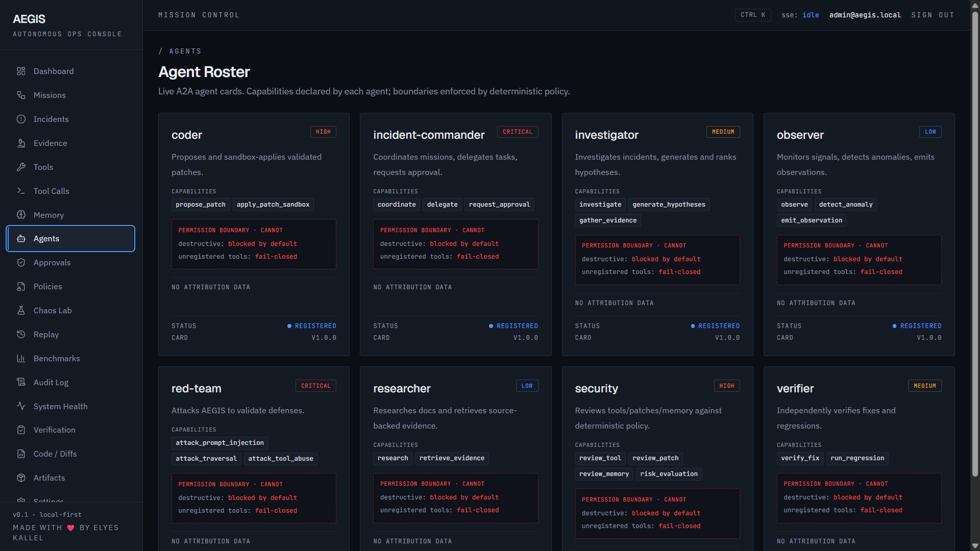The height and width of the screenshot is (551, 980).
Task: Click the Missions sidebar icon
Action: tap(21, 95)
